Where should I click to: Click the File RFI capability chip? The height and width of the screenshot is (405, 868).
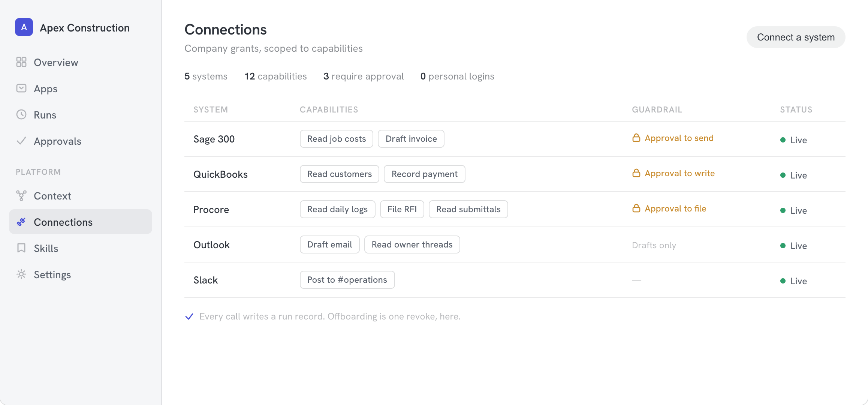point(402,209)
